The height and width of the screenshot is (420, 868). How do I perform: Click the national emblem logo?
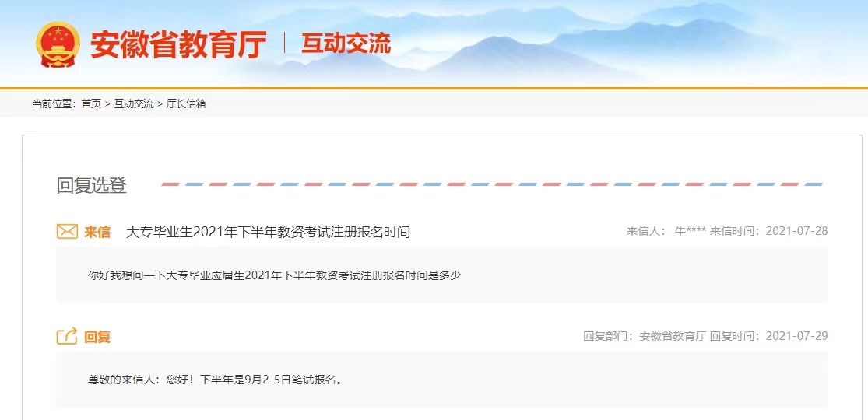tap(58, 44)
